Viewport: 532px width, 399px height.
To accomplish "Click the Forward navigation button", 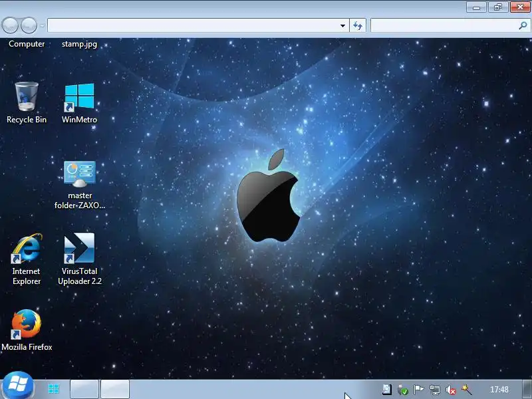I will pos(29,25).
